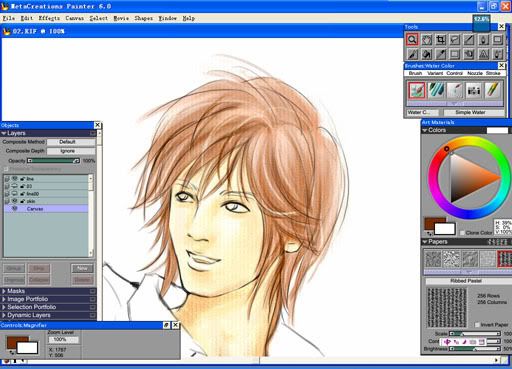Screen dimensions: 512x369
Task: Expand the Dynamic Layers section
Action: (x=4, y=315)
